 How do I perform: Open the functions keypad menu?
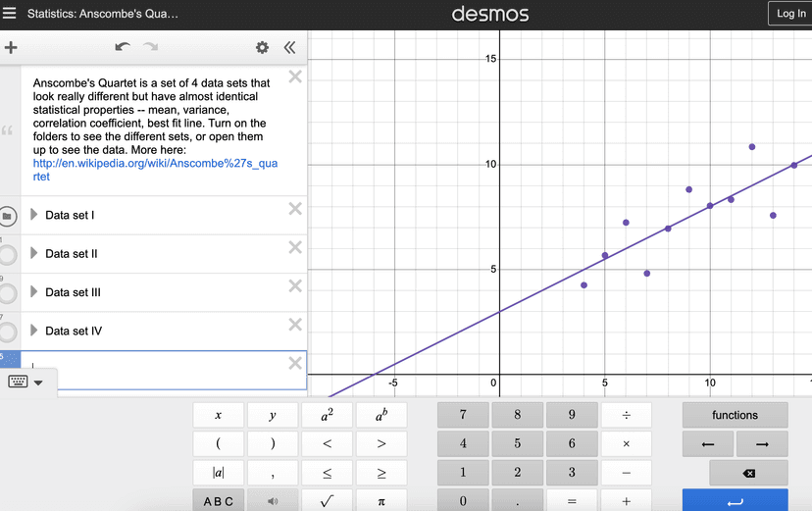coord(735,415)
